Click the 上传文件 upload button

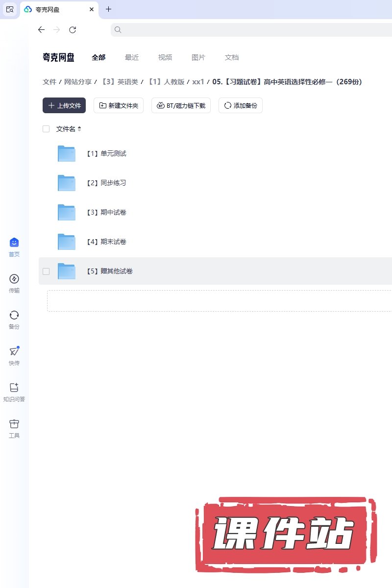(x=64, y=105)
